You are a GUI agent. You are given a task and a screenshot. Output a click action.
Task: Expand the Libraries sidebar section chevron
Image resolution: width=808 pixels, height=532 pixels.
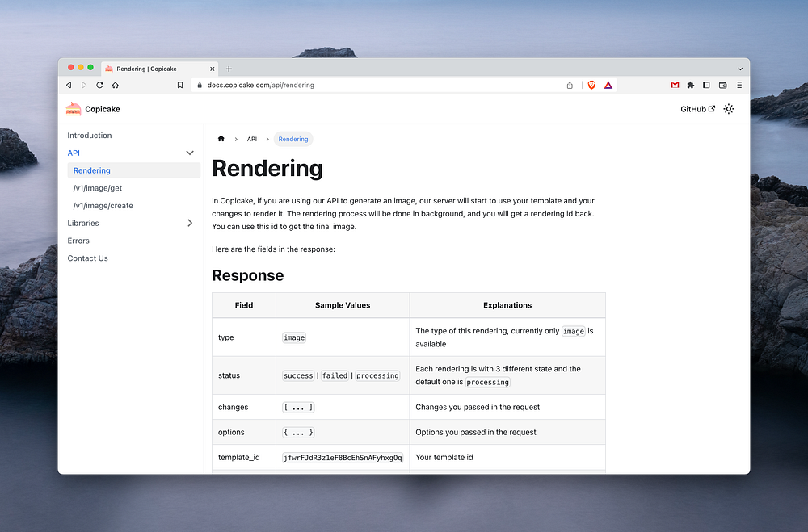click(x=190, y=223)
